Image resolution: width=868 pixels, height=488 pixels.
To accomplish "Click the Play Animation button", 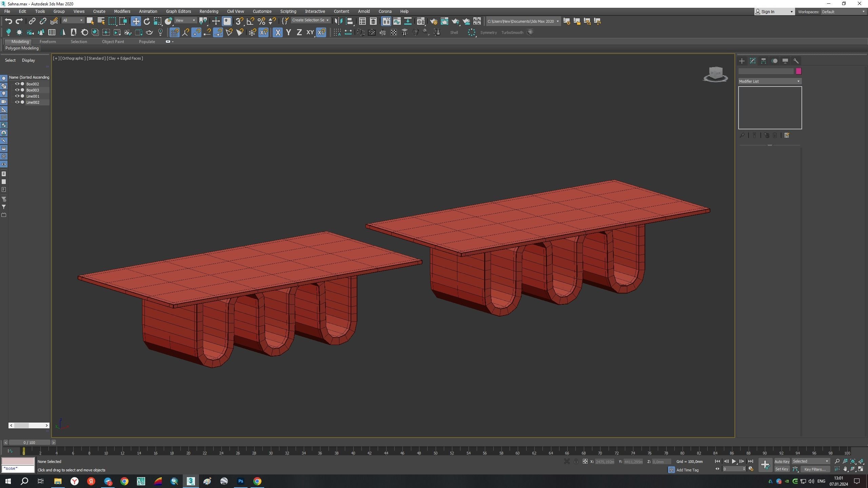I will 734,462.
